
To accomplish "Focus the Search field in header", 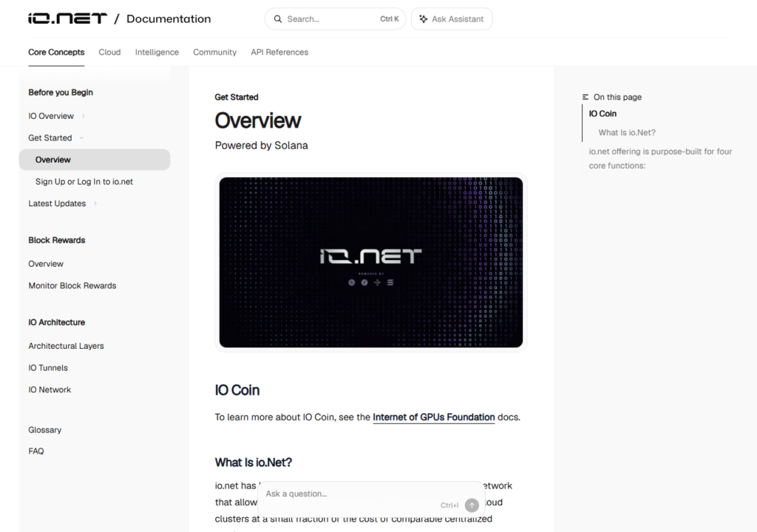I will click(335, 18).
